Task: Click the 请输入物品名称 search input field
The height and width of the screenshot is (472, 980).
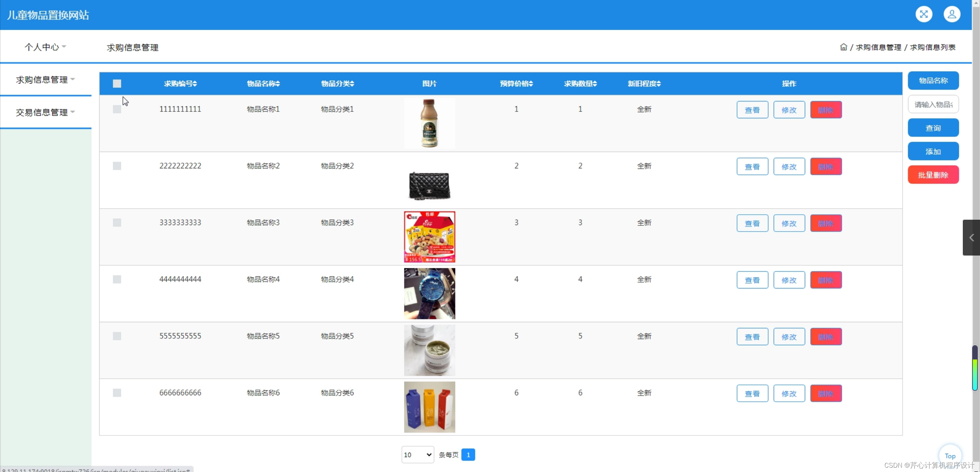Action: (933, 104)
